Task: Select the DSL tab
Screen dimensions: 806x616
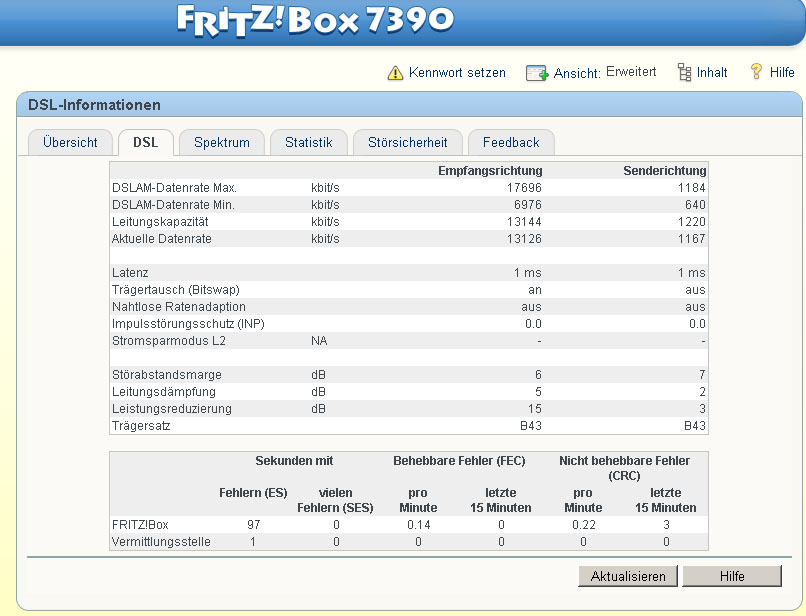Action: [145, 142]
